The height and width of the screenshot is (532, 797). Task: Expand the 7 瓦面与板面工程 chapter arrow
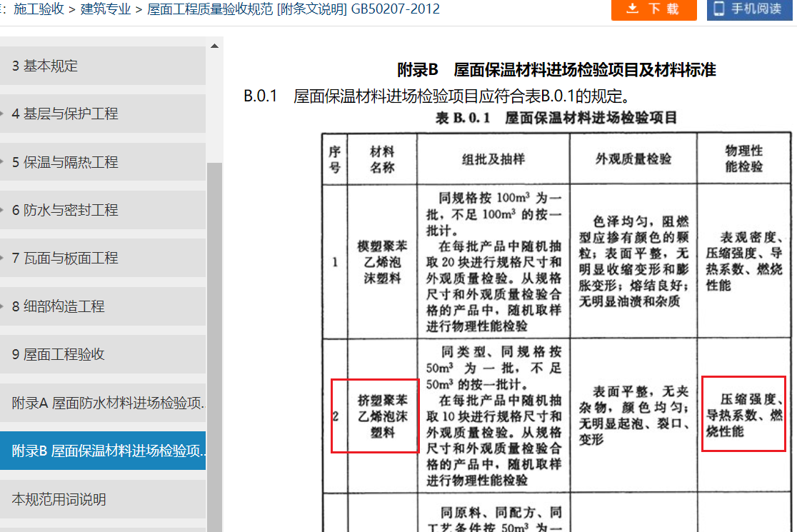tap(3, 258)
